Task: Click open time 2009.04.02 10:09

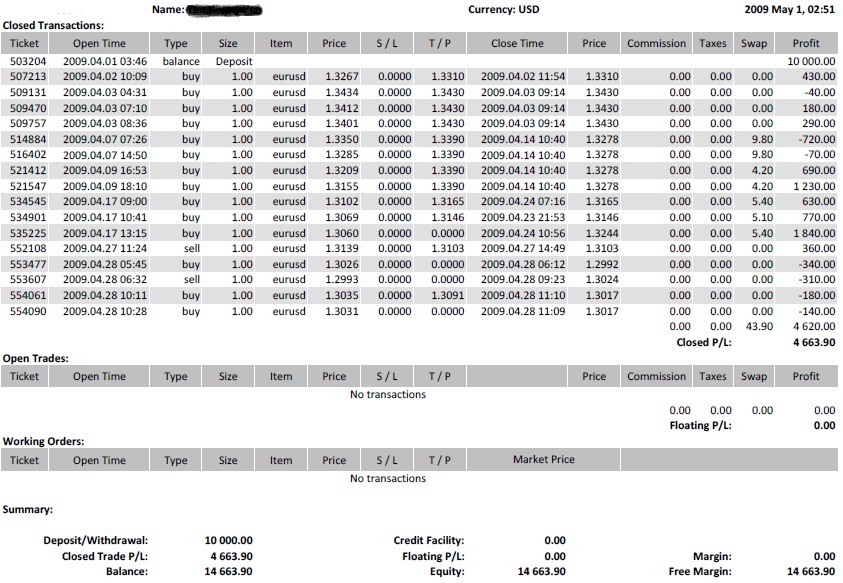Action: point(105,76)
